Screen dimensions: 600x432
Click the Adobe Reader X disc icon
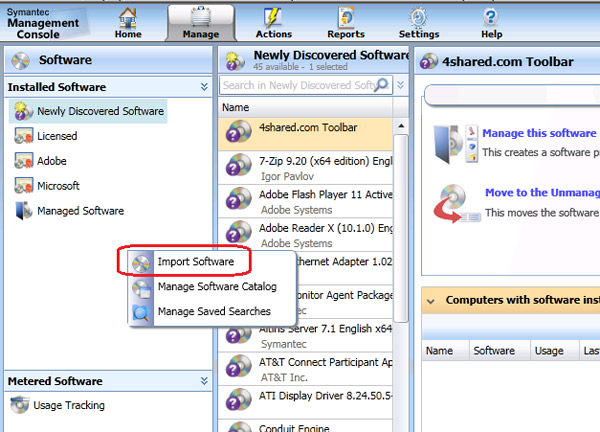coord(238,232)
